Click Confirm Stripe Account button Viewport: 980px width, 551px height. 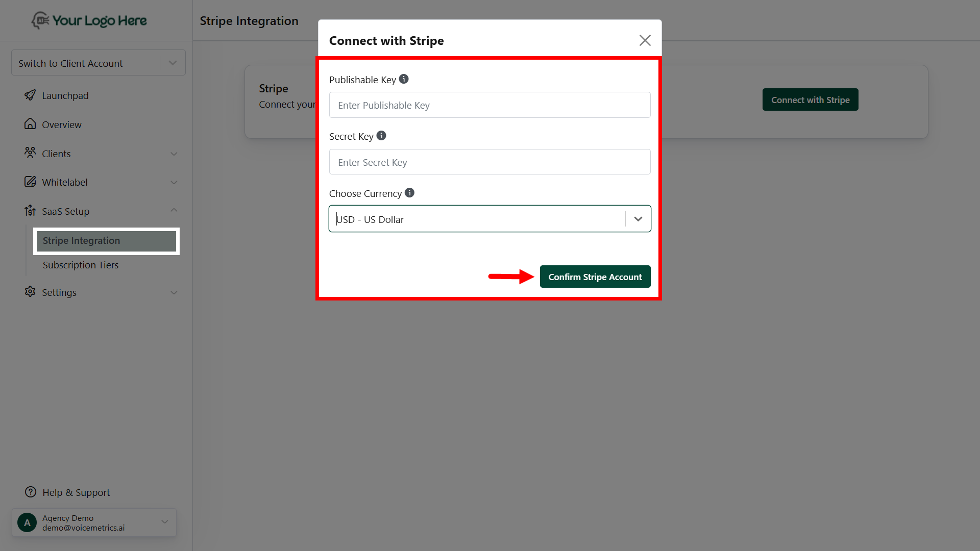click(x=595, y=277)
